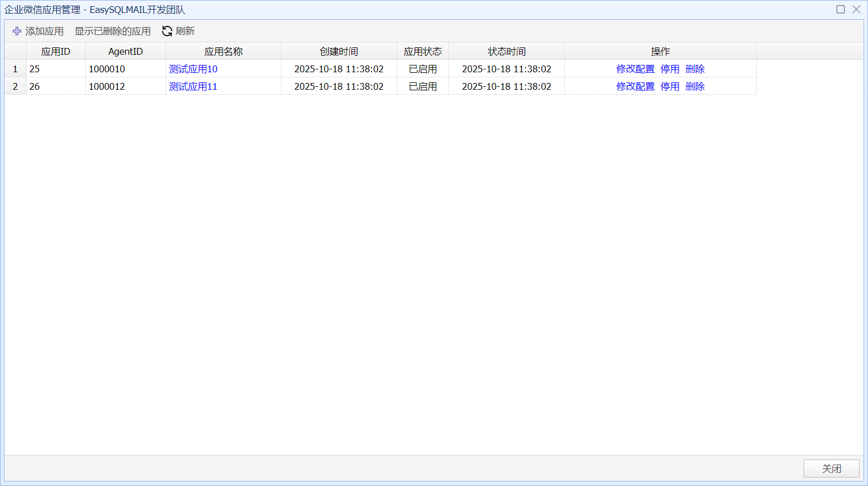Disable 测试应用10 via 停用 link

pyautogui.click(x=670, y=69)
